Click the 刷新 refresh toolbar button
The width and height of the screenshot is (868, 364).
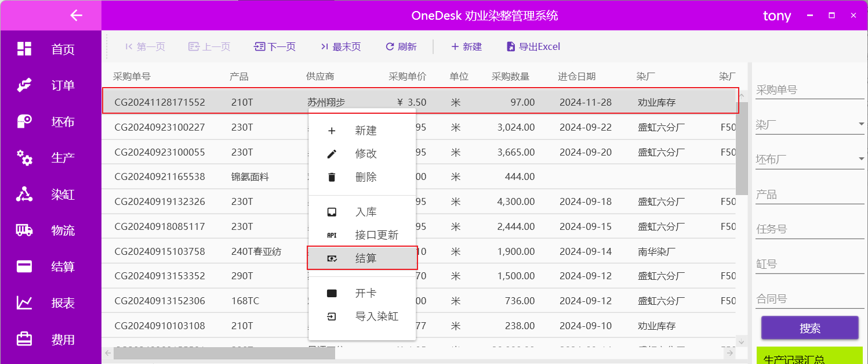point(401,46)
